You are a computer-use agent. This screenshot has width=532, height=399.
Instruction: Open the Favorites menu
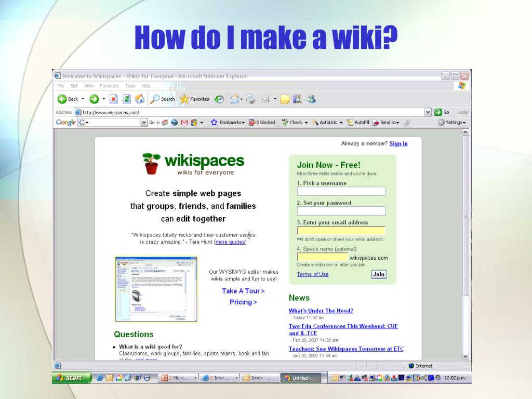pyautogui.click(x=109, y=86)
